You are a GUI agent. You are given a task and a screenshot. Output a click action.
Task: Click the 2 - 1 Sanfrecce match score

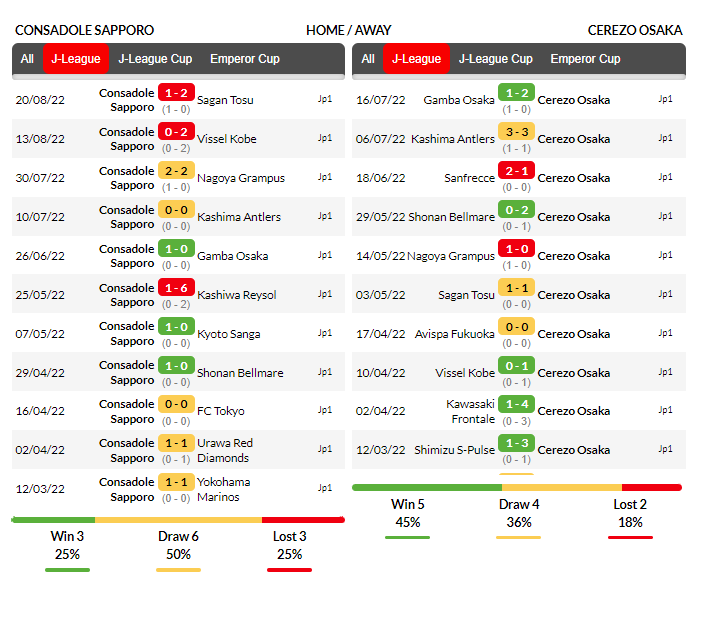click(x=516, y=171)
